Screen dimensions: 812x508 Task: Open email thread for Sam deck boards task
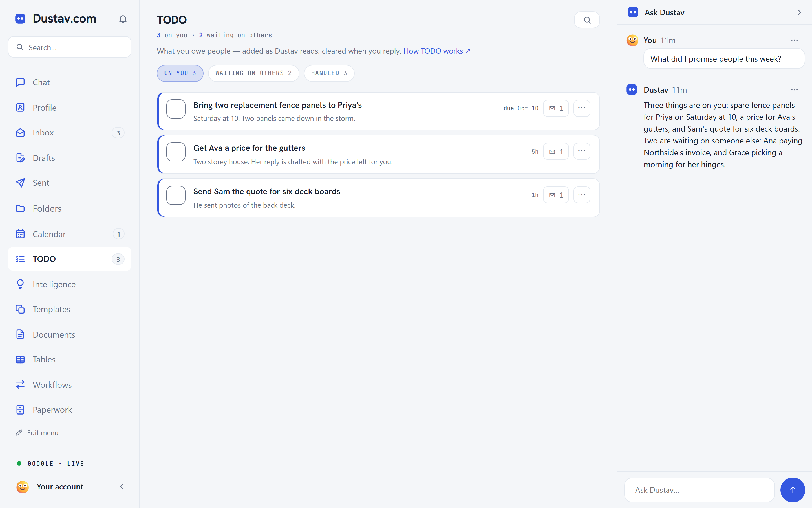tap(556, 195)
